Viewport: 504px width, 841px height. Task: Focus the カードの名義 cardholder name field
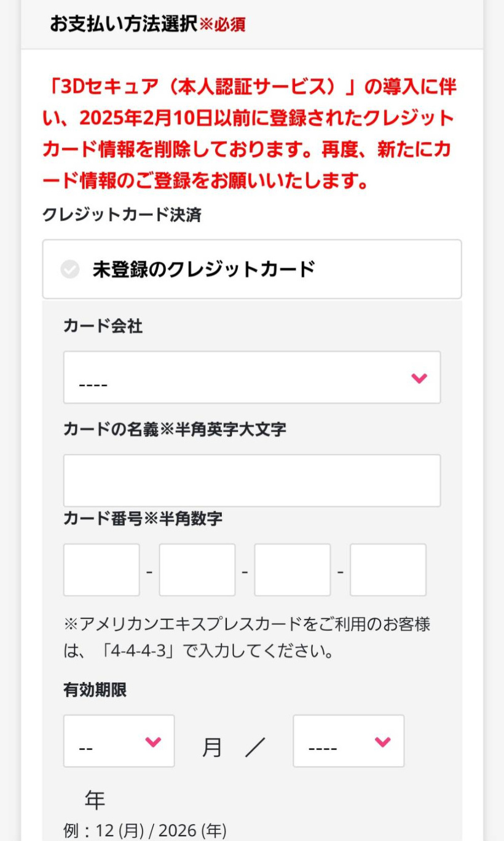[251, 480]
